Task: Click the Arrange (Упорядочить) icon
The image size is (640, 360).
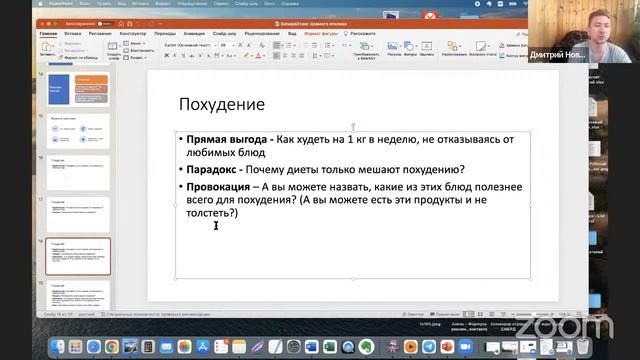Action: 453,46
